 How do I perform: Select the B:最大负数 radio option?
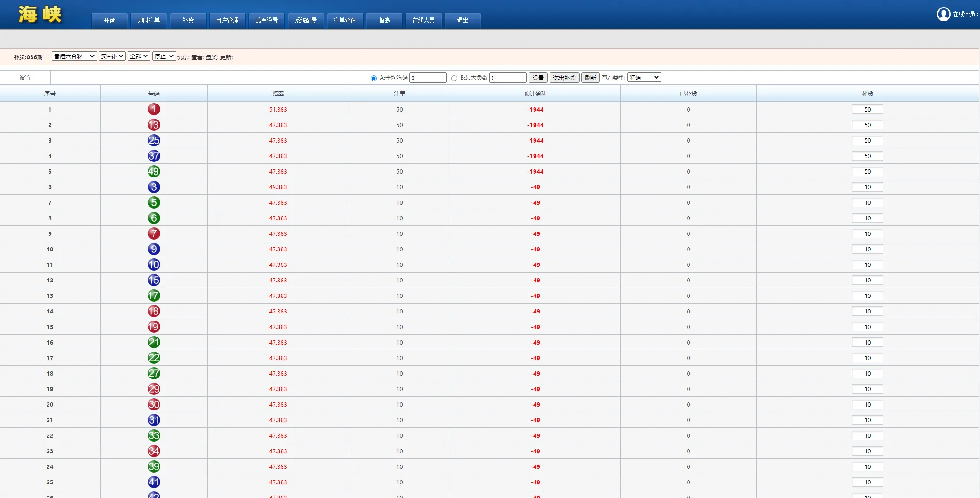click(454, 78)
